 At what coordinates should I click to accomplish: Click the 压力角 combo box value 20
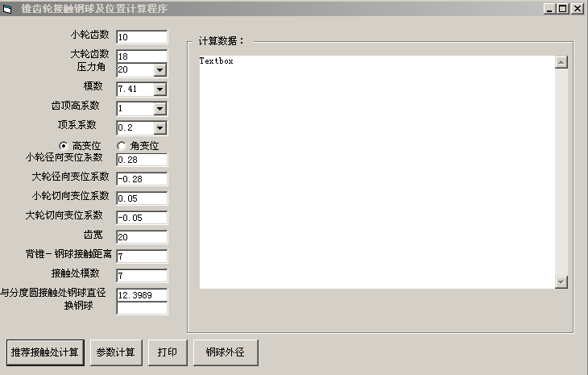(x=135, y=70)
